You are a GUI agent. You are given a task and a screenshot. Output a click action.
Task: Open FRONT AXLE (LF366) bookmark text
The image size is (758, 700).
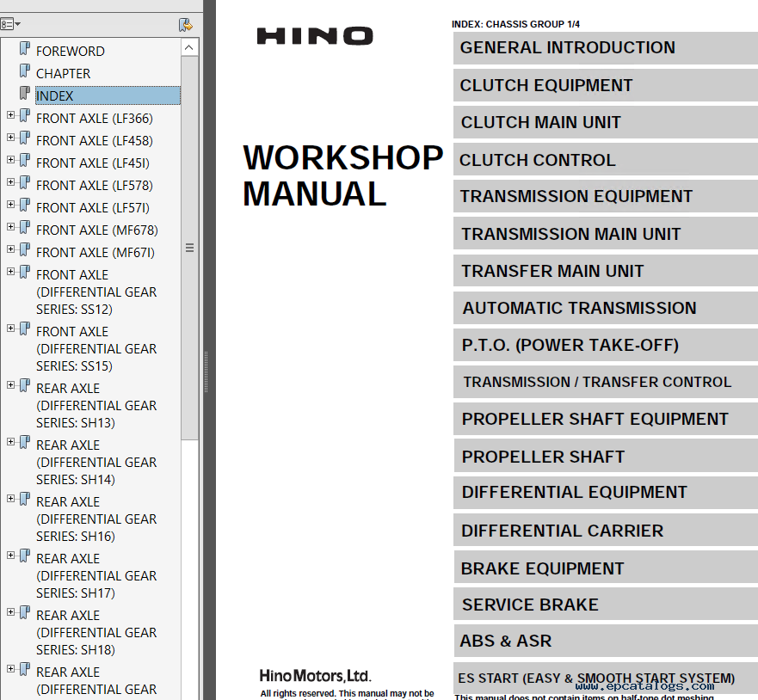[95, 119]
